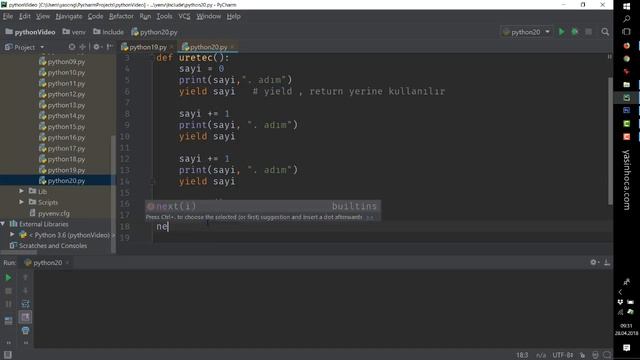Expand Python 3.6 (pythonVideo) node

pos(12,235)
